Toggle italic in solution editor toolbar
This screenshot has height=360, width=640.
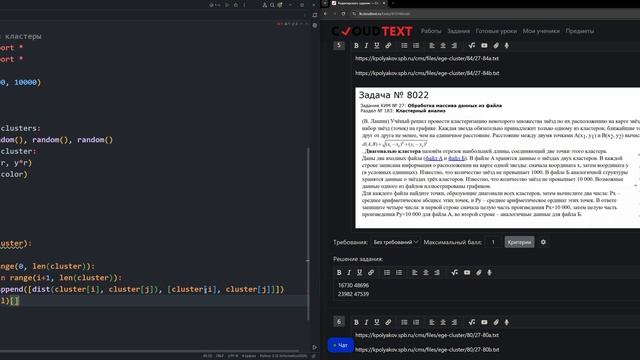point(349,273)
